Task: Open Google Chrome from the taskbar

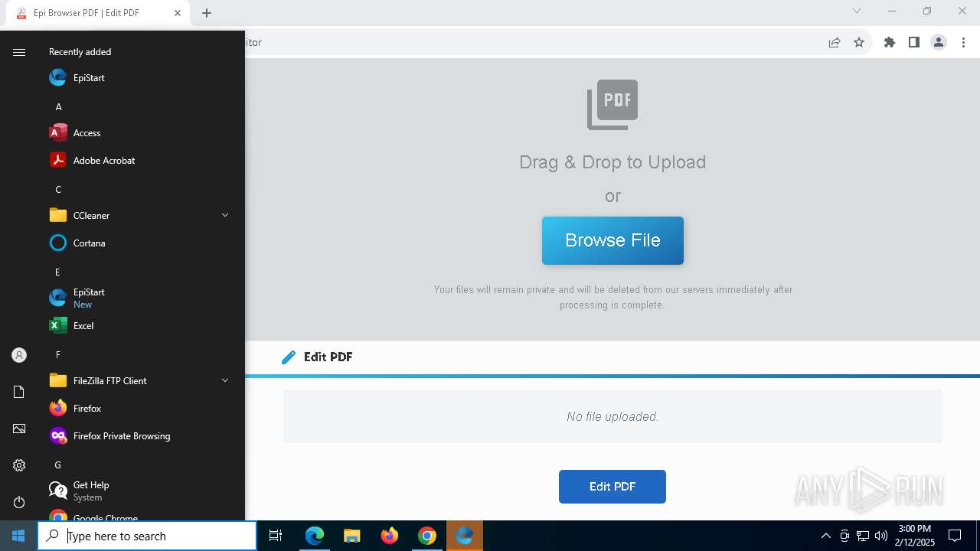Action: pyautogui.click(x=427, y=536)
